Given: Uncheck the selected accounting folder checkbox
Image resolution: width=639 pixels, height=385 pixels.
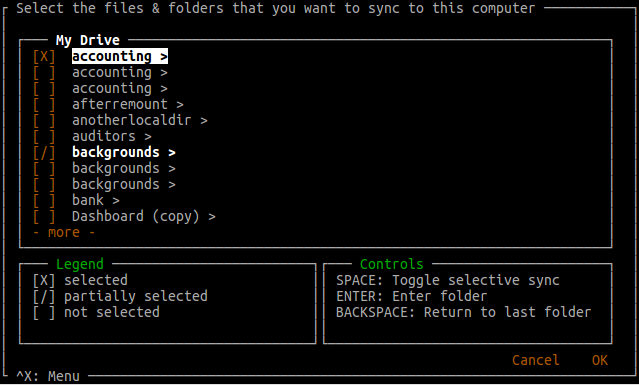Looking at the screenshot, I should pos(44,56).
